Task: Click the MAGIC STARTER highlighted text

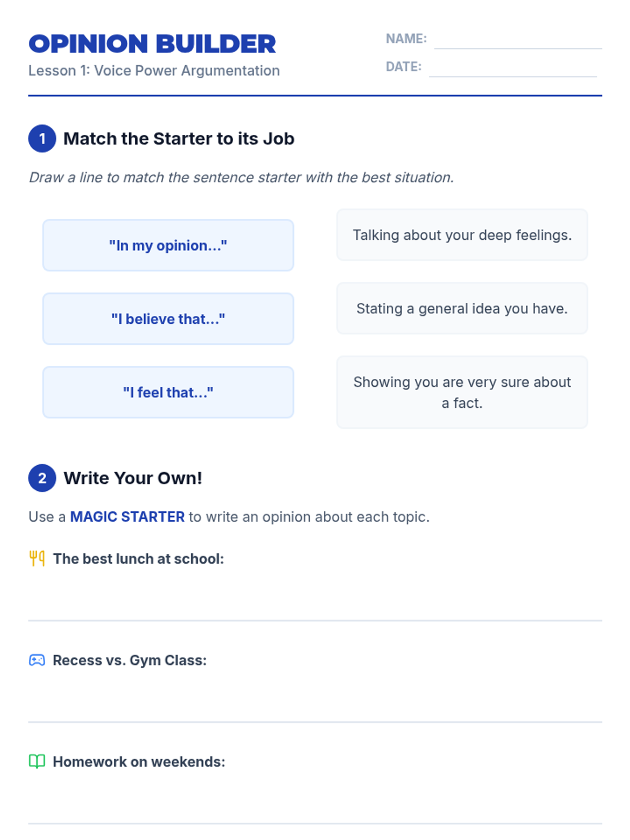Action: pyautogui.click(x=127, y=517)
